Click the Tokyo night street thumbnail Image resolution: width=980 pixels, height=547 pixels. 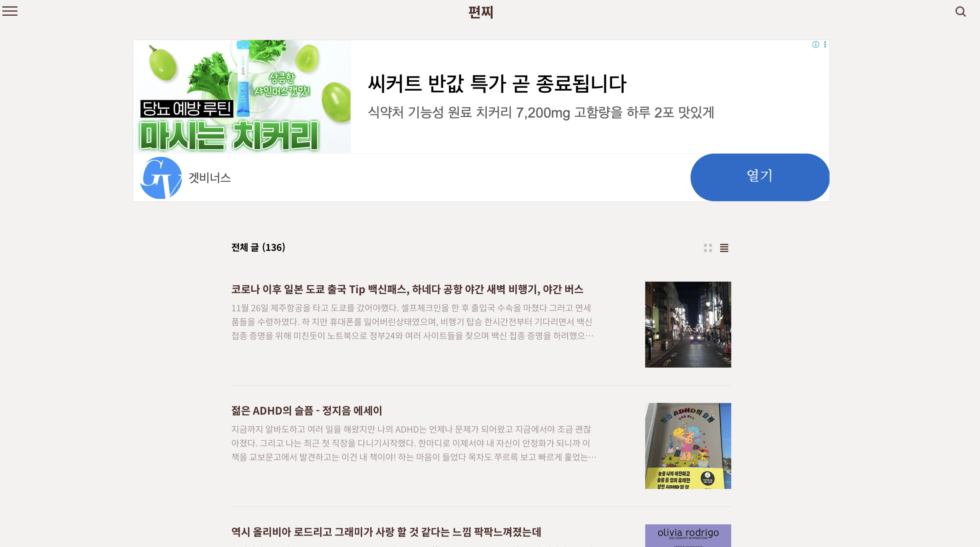pos(688,324)
